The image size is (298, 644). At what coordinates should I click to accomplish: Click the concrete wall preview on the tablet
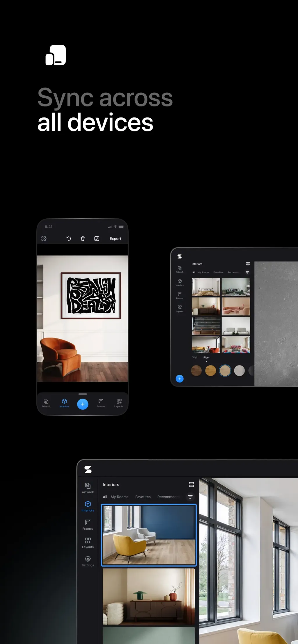(x=276, y=324)
